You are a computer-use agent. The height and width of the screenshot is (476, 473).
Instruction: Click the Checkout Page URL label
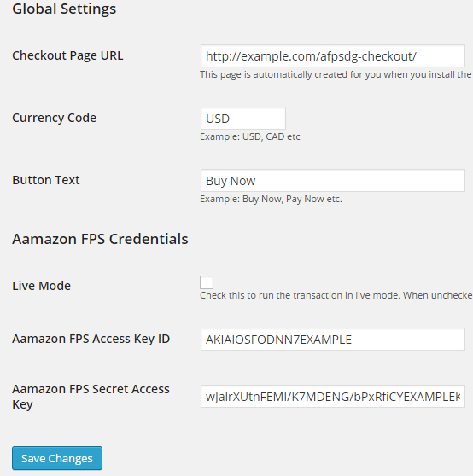(x=67, y=55)
